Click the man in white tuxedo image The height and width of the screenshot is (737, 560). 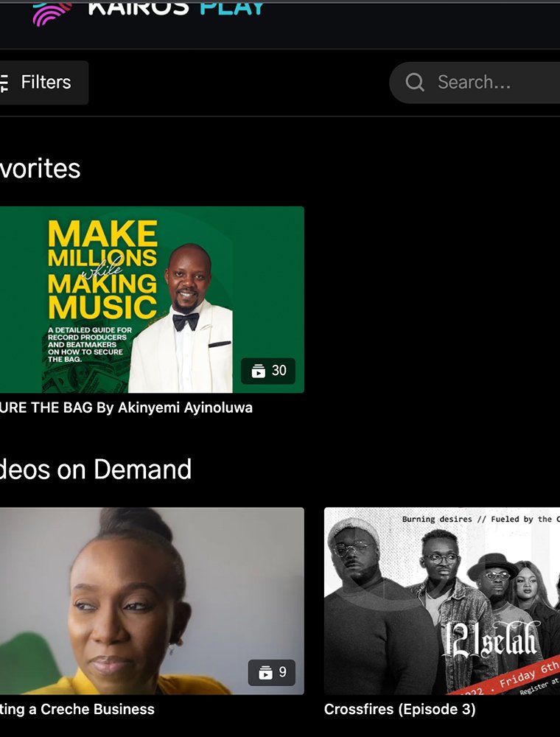pyautogui.click(x=184, y=324)
